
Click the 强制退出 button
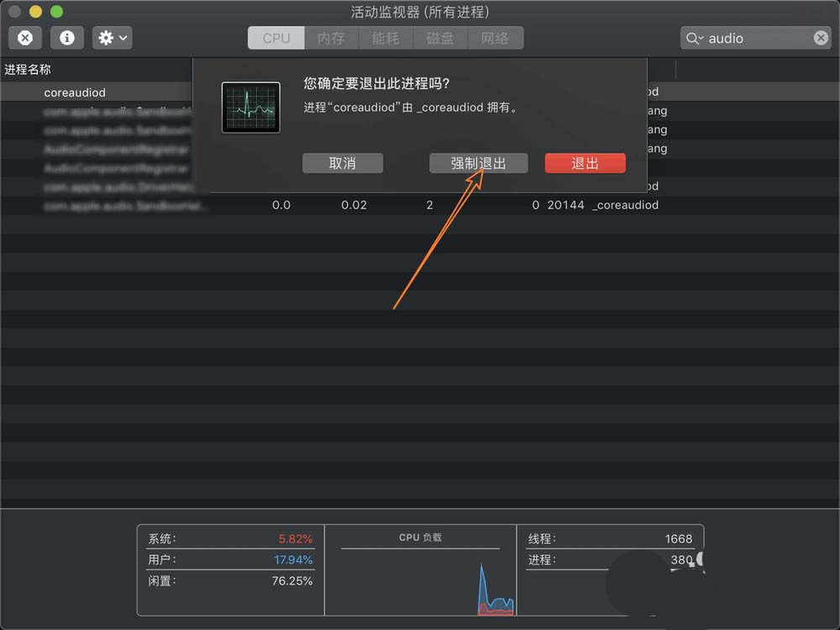click(478, 163)
